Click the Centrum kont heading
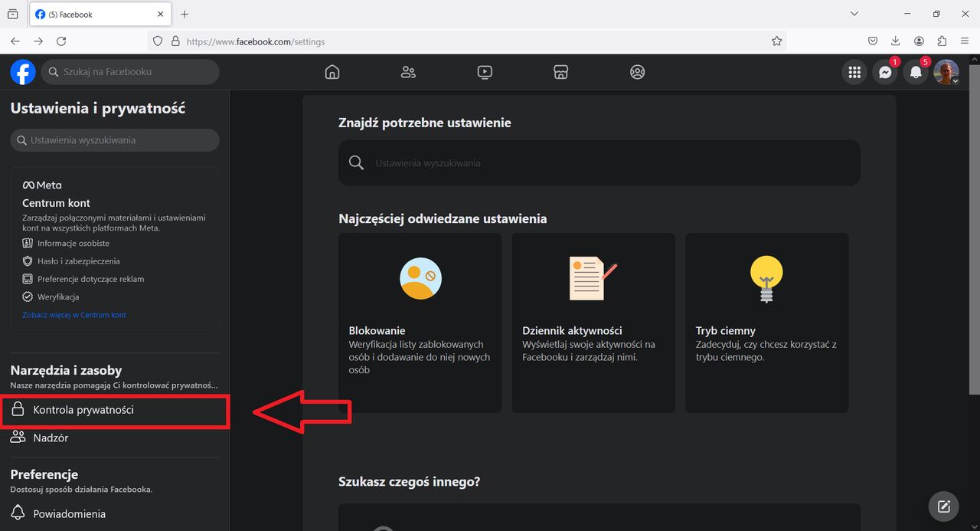The image size is (980, 531). tap(56, 203)
